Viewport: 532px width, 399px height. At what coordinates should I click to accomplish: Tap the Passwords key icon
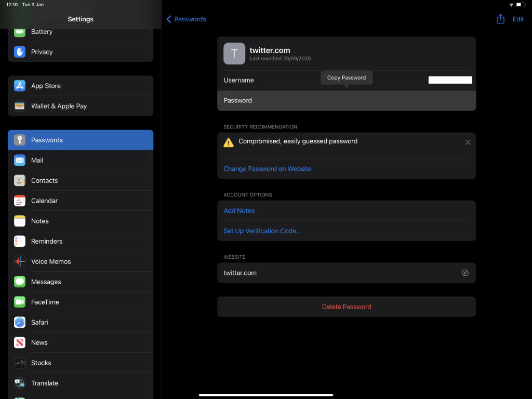point(20,140)
